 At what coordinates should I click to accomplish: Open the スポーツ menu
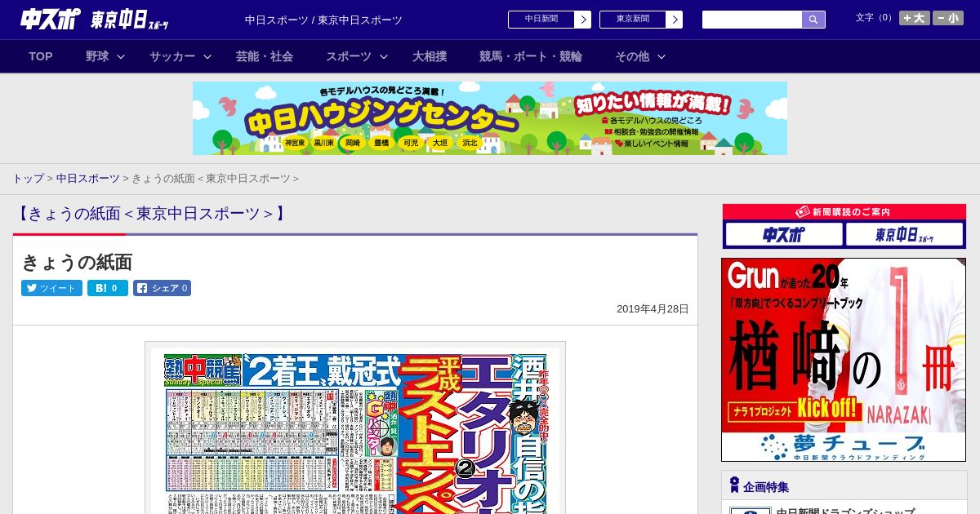tap(349, 56)
